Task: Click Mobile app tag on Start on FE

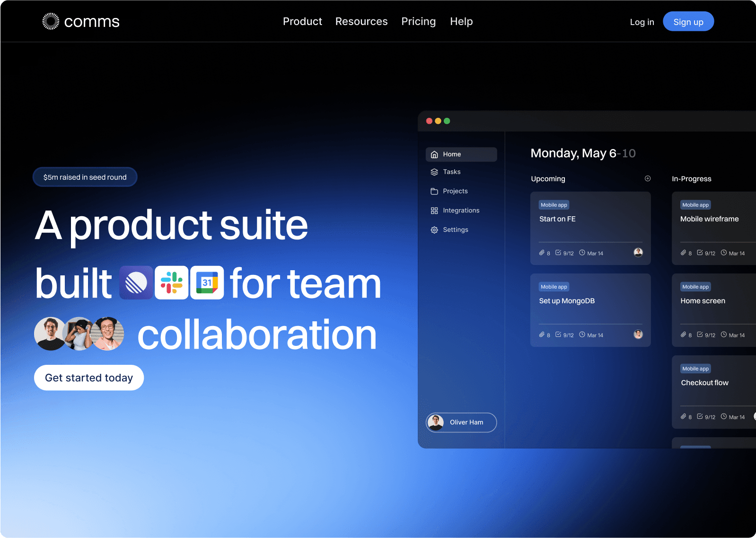Action: coord(554,205)
